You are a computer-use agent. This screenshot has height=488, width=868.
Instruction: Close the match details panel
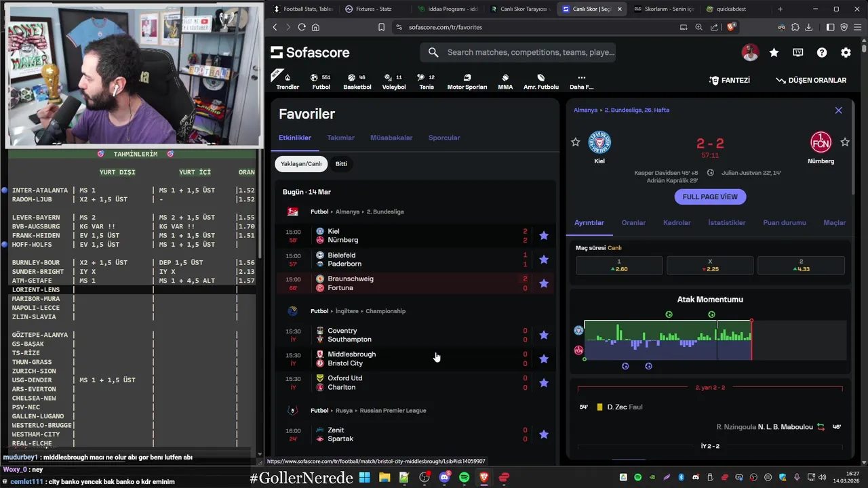tap(838, 110)
